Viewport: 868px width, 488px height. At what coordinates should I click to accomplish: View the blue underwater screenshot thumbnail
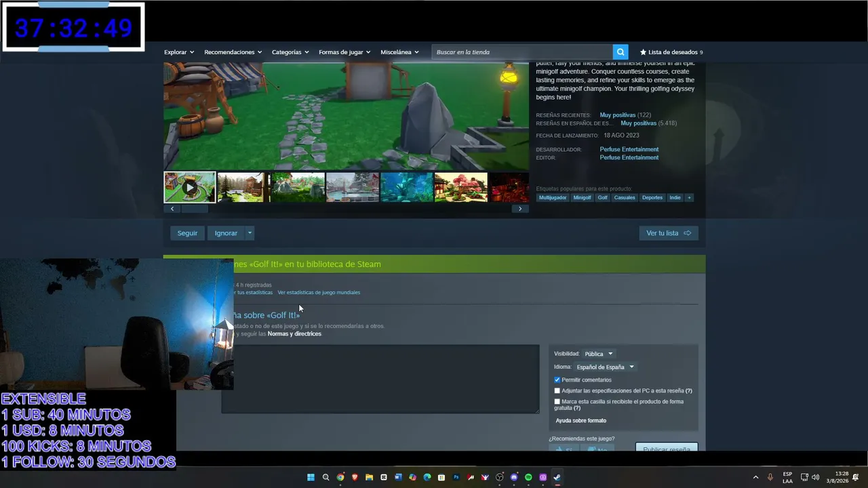coord(406,187)
